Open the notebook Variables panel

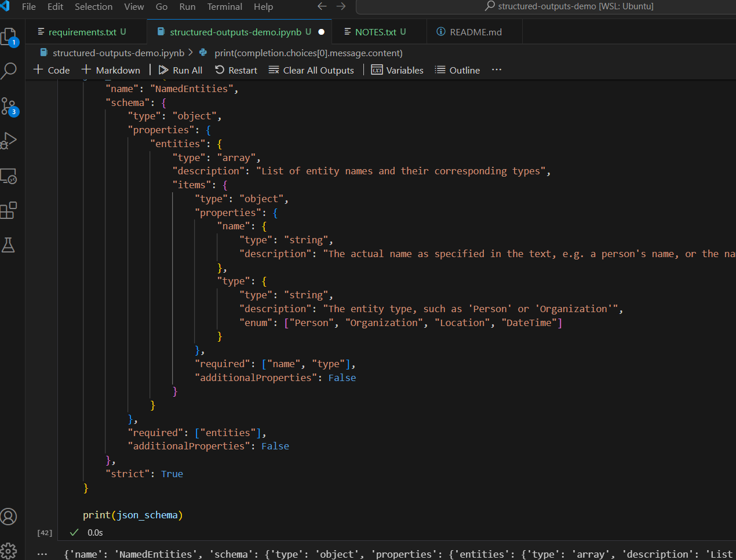coord(398,70)
